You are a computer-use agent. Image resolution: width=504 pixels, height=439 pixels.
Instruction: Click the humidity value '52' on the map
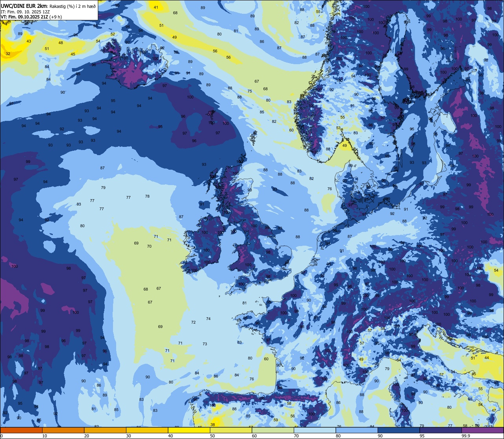pos(113,34)
